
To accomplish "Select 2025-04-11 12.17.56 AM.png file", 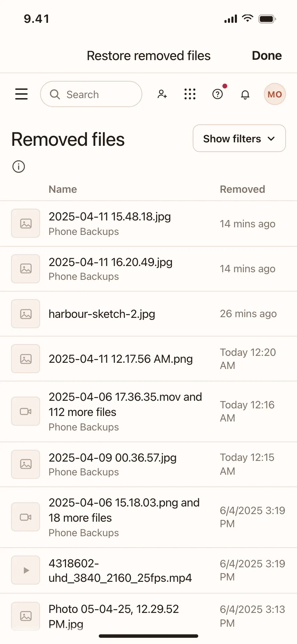I will point(148,359).
